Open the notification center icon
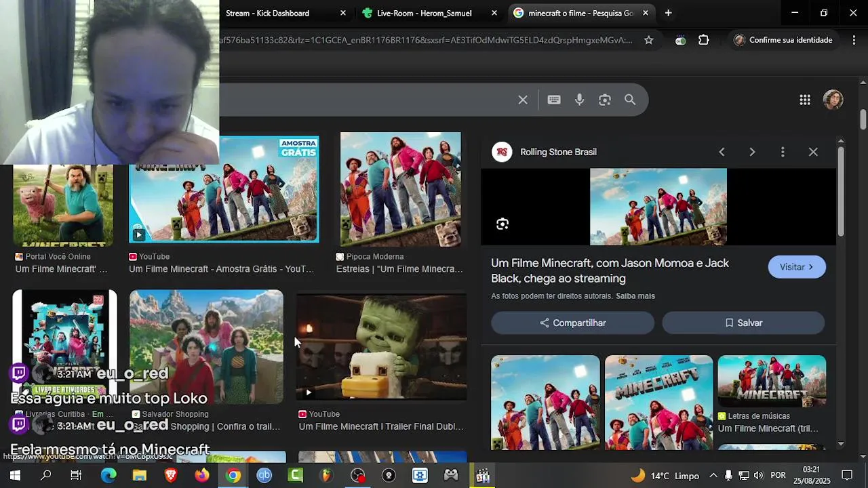This screenshot has height=488, width=868. [847, 476]
